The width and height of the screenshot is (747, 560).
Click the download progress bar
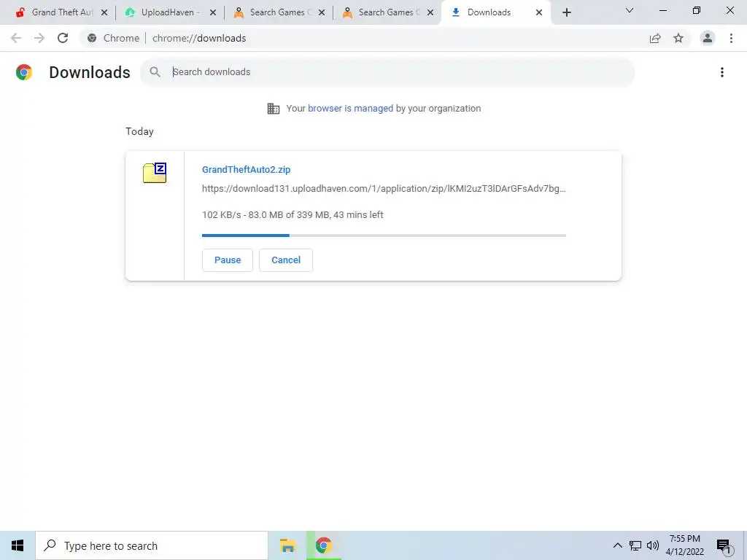pos(384,236)
